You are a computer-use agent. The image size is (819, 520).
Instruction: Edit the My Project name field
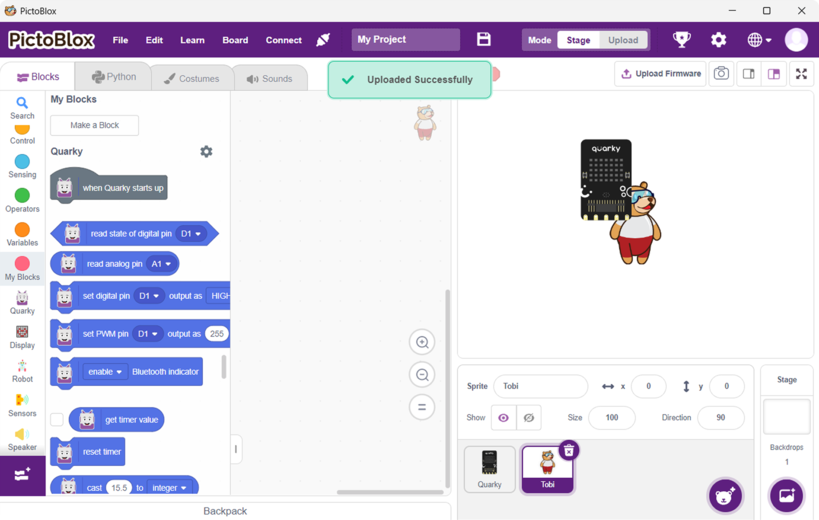point(406,40)
